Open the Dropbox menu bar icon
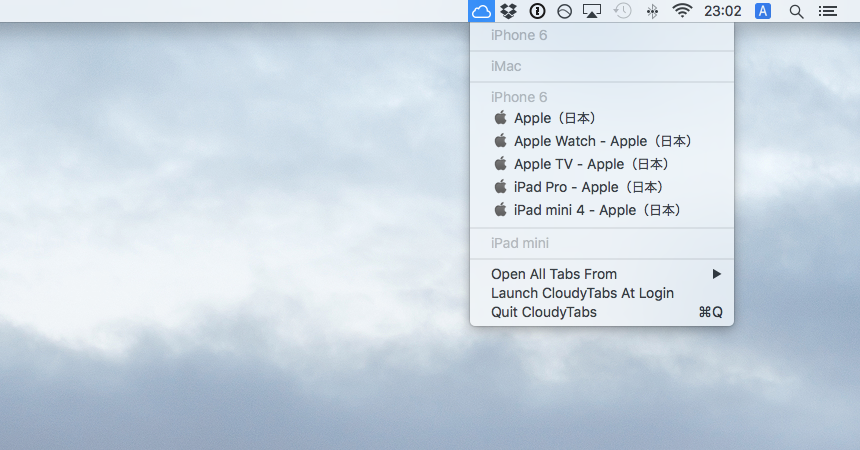The width and height of the screenshot is (860, 450). [509, 11]
